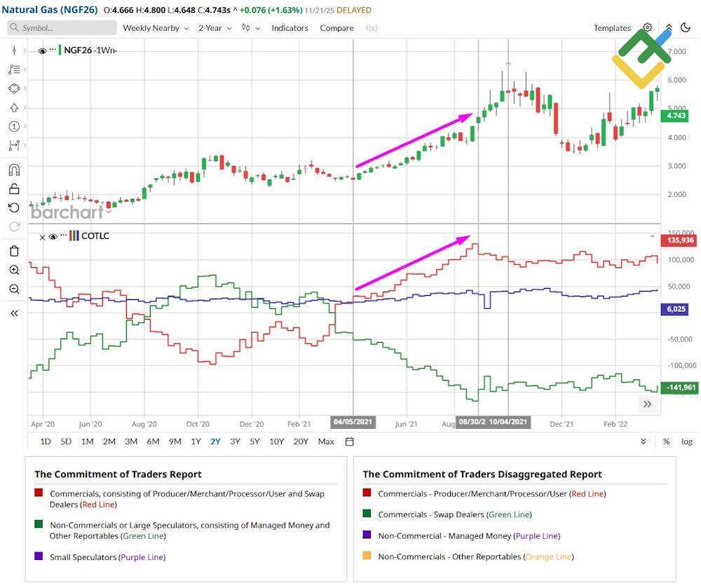Viewport: 701px width, 588px height.
Task: Click the undo icon in the drawing toolbar
Action: 14,207
